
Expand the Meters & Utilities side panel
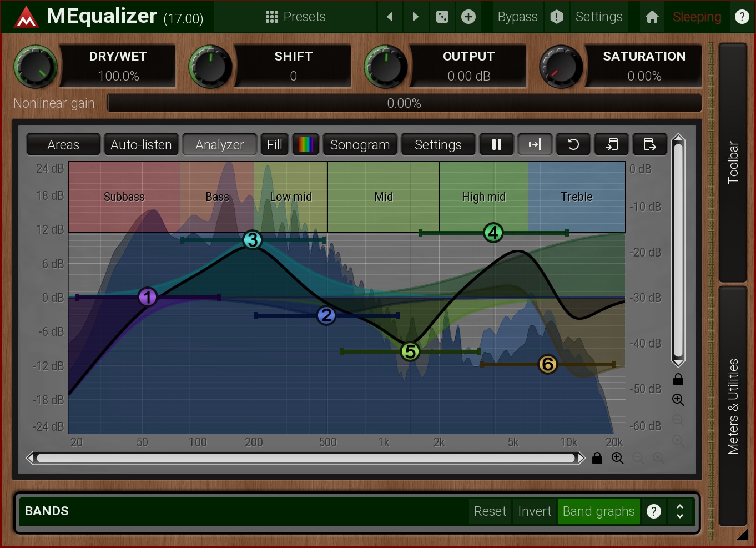tap(733, 406)
